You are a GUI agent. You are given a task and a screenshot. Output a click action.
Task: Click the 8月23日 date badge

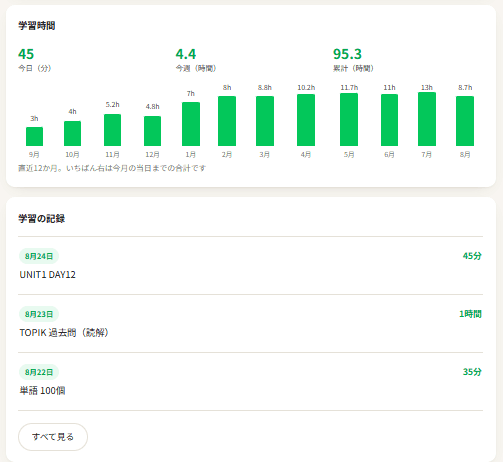tap(39, 314)
